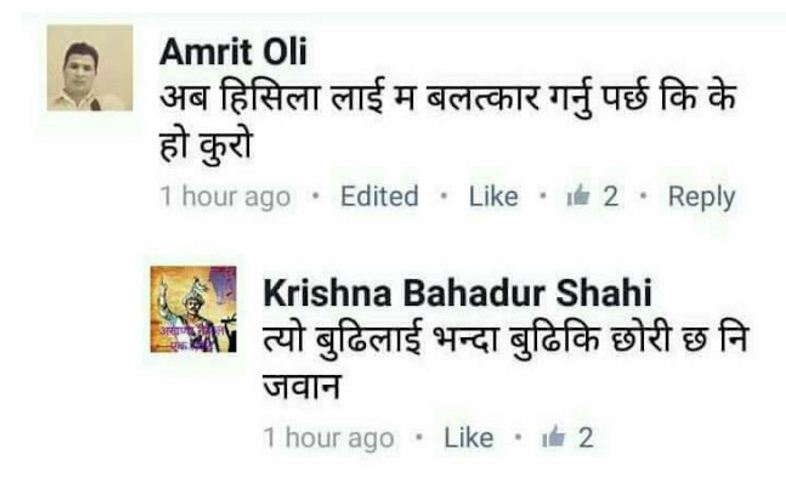
Task: Like Krishna Bahadur Shahi's reply
Action: 469,438
